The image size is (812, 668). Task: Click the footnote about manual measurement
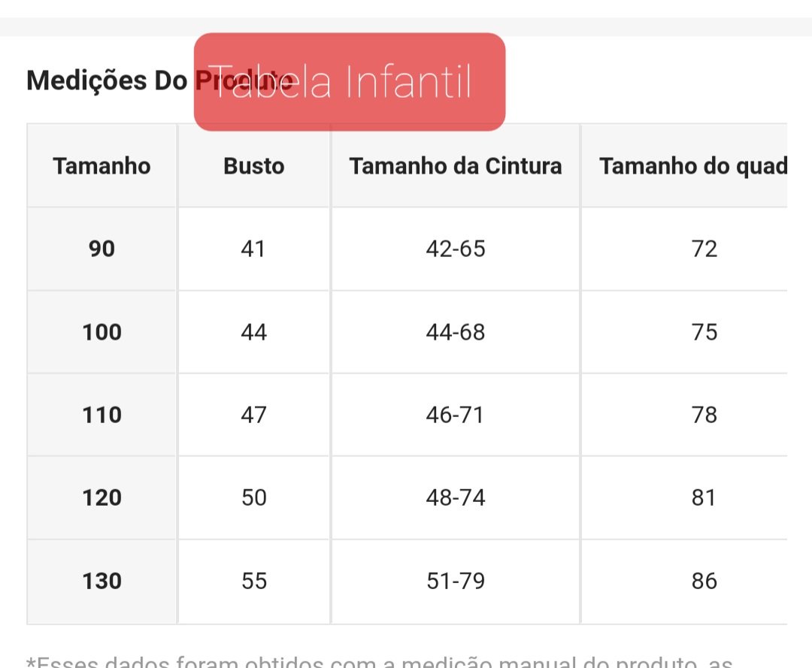tap(379, 661)
